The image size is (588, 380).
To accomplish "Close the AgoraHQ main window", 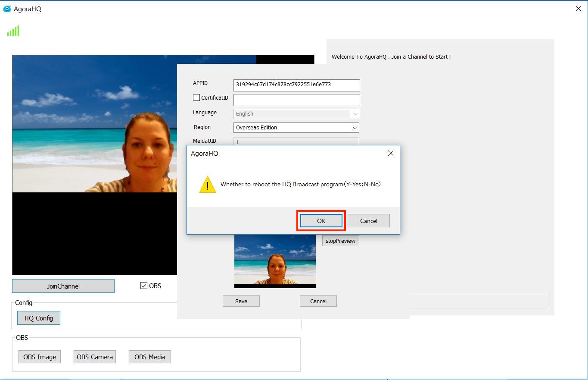I will [x=579, y=9].
